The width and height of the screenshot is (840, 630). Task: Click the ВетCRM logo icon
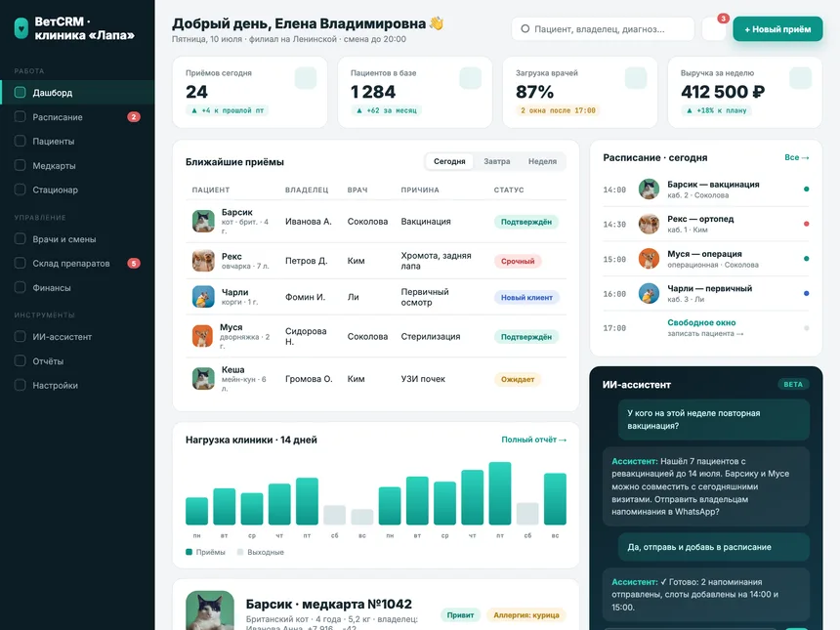tap(21, 28)
